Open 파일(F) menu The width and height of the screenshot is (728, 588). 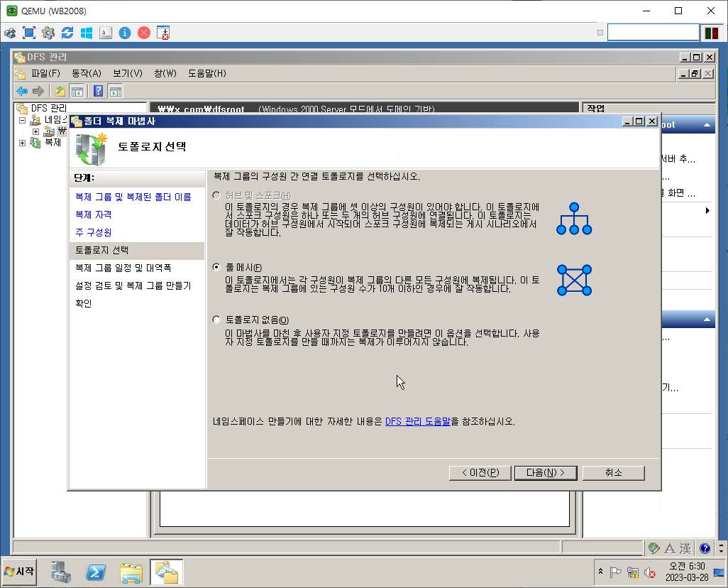click(45, 73)
